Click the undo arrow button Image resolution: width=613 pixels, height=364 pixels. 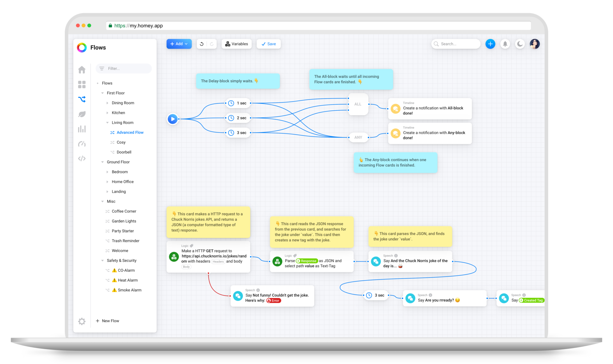(x=202, y=44)
